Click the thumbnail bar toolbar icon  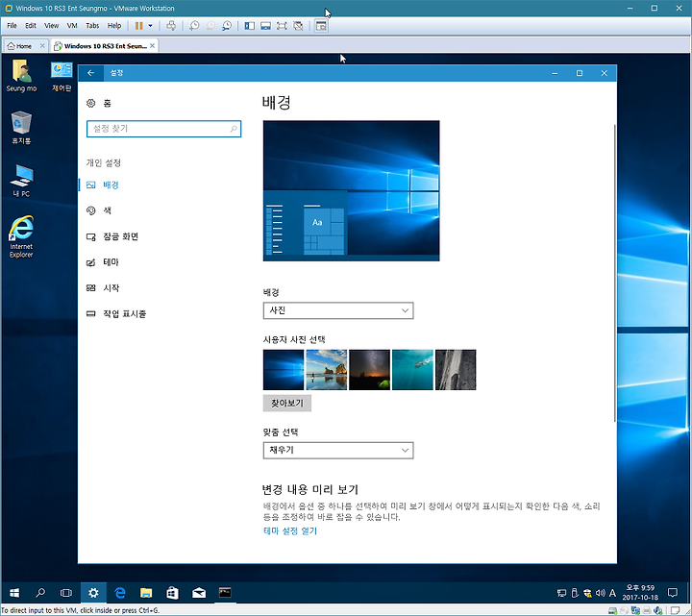coord(265,26)
